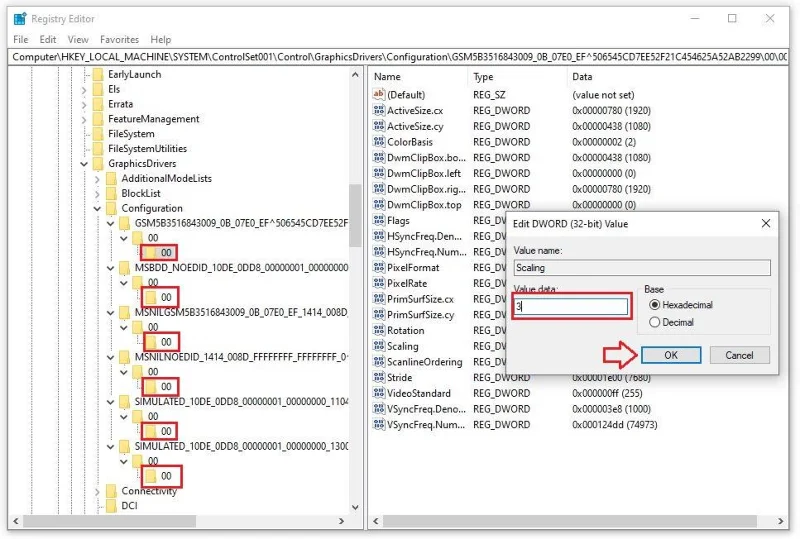The image size is (800, 539).
Task: Click the DCI folder icon
Action: point(111,506)
